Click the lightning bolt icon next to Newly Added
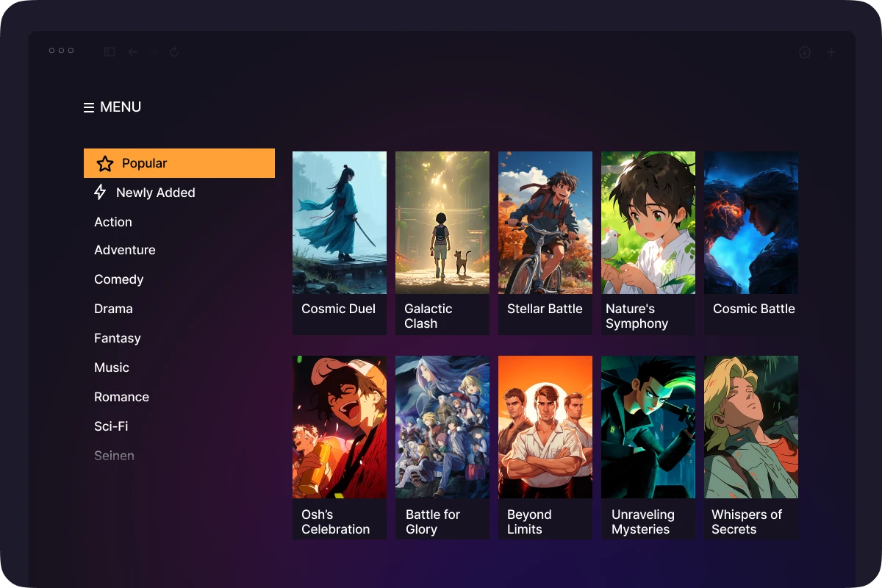Screen dimensions: 882x588 click(100, 192)
